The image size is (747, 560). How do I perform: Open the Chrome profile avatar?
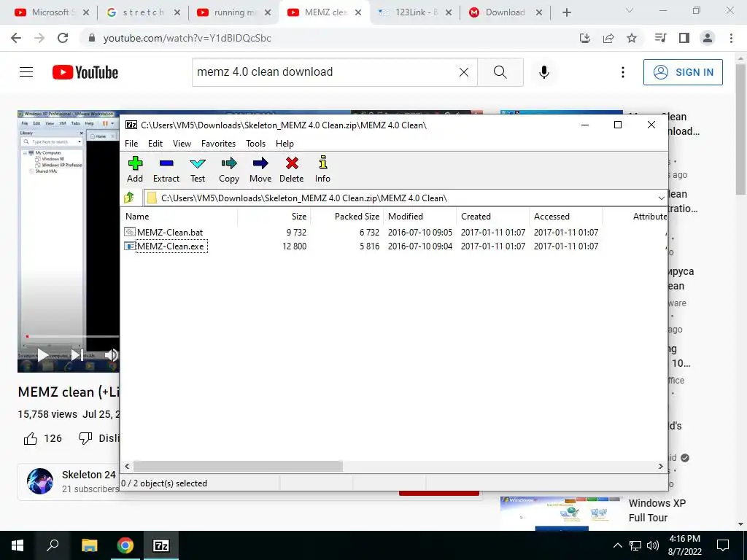708,38
